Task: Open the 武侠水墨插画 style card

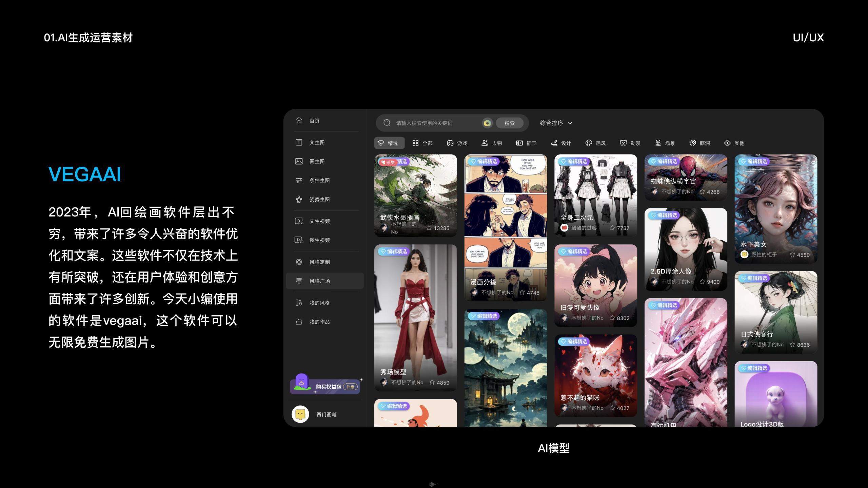Action: click(416, 196)
